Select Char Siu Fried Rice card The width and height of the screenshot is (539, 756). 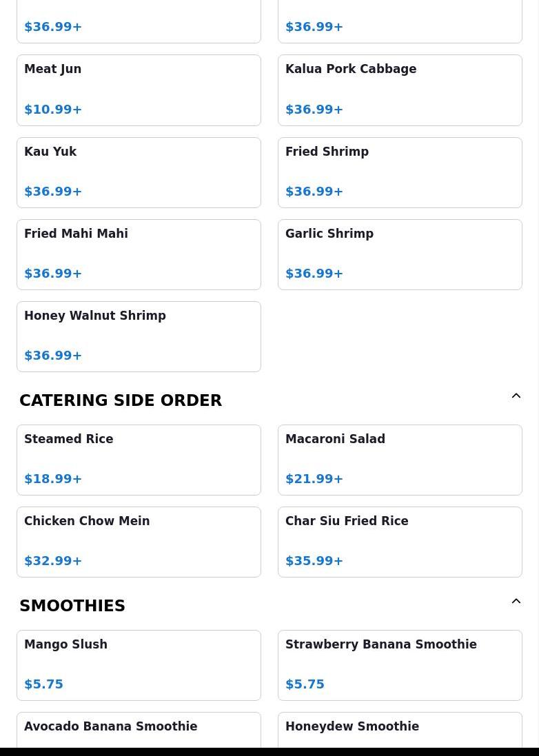pyautogui.click(x=400, y=542)
